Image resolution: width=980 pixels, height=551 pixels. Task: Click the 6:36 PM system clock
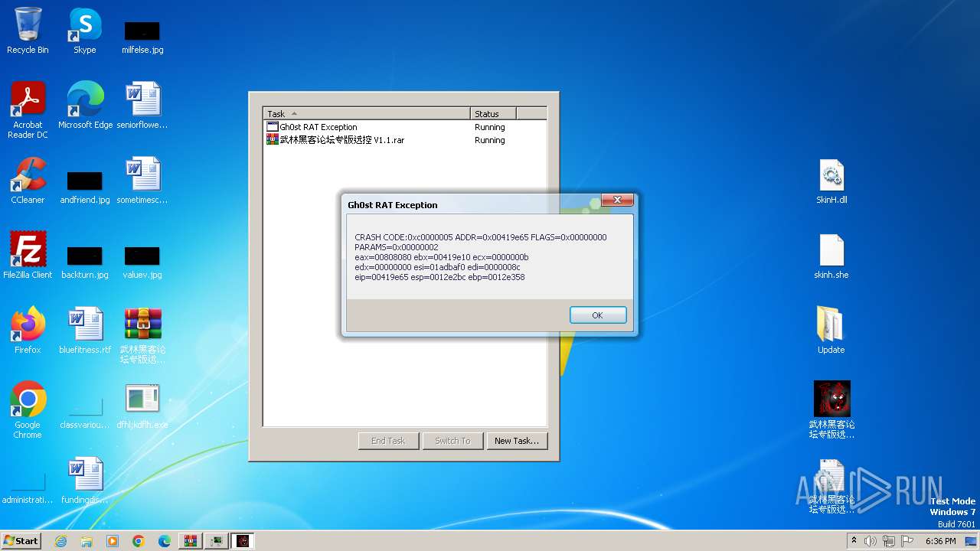(940, 541)
